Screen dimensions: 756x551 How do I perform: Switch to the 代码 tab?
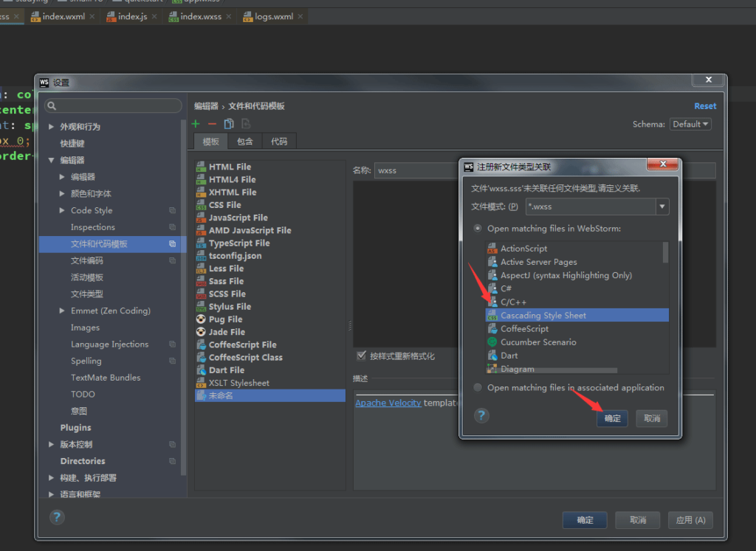278,141
